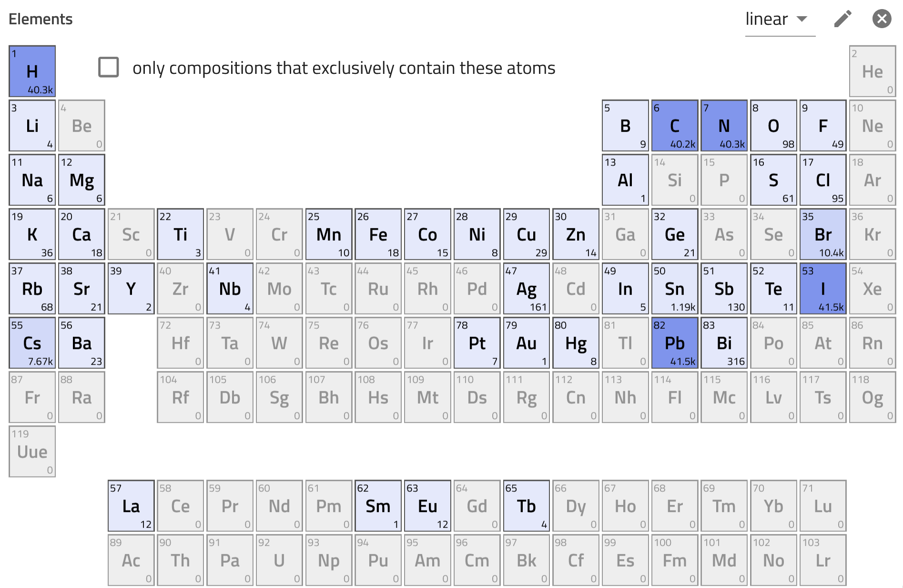903x588 pixels.
Task: Choose the Iodine element tile
Action: pyautogui.click(x=823, y=289)
